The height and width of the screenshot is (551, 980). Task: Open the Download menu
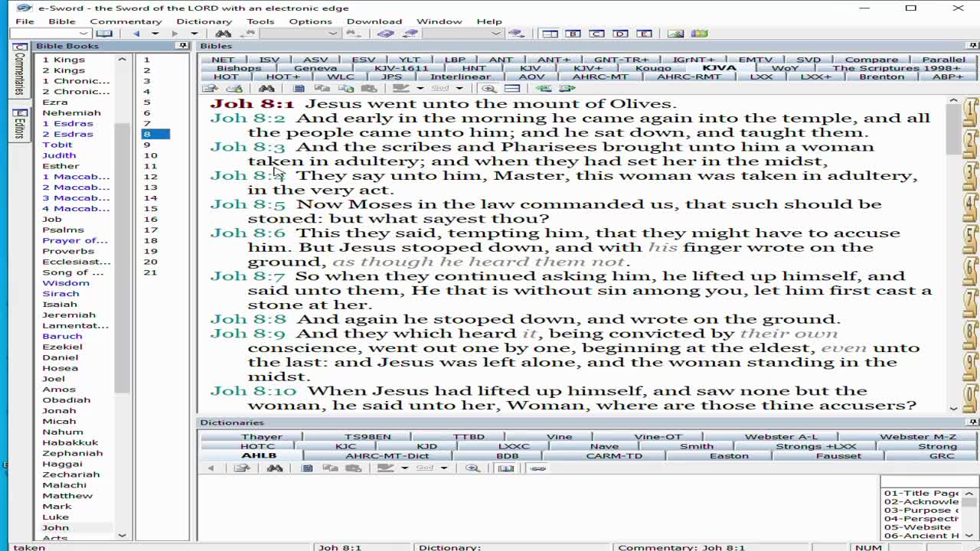[x=374, y=21]
